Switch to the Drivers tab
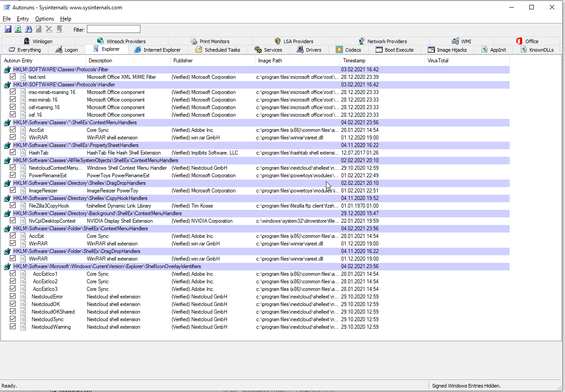The width and height of the screenshot is (565, 392). point(309,50)
